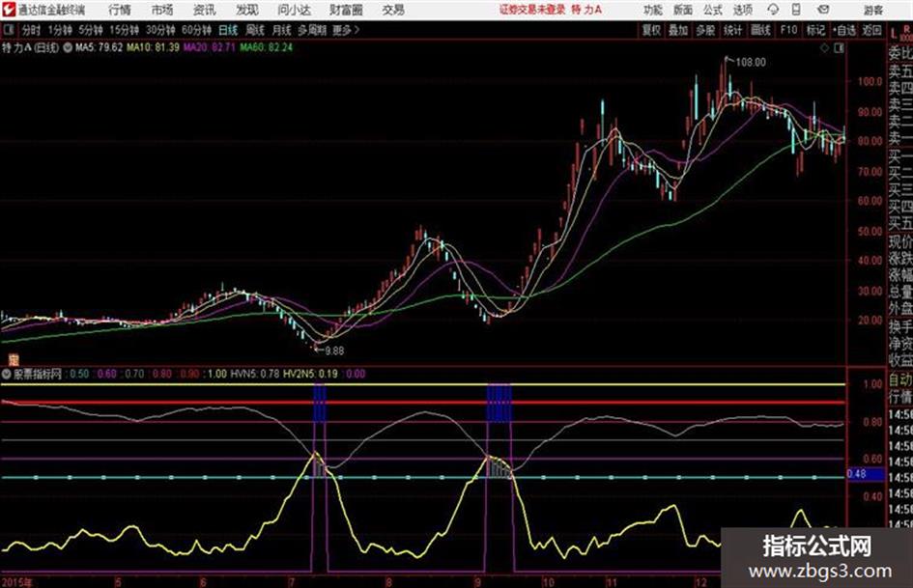Click the envelope message icon
This screenshot has width=913, height=588.
tap(823, 10)
